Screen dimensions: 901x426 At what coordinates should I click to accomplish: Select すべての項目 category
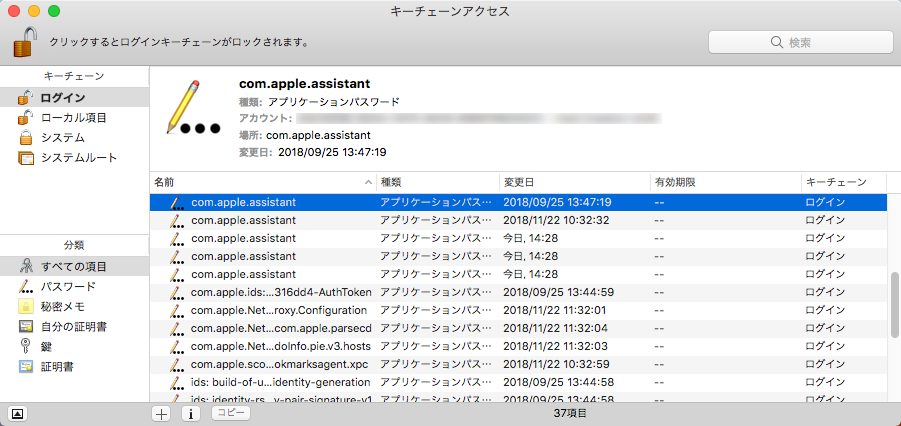pos(73,266)
